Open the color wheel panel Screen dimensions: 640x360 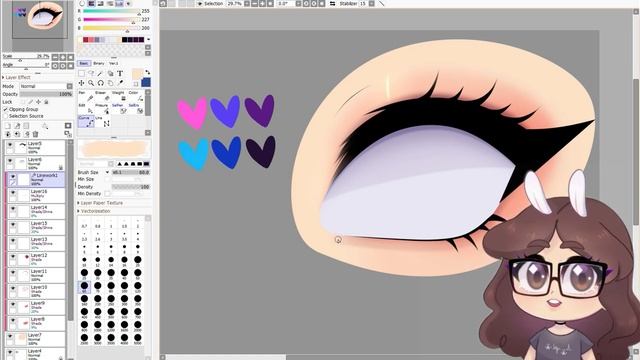[82, 3]
